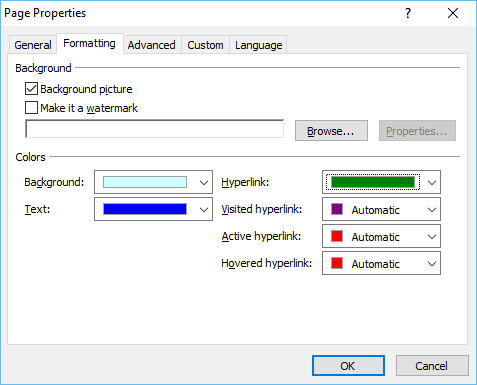Open the Hovered hyperlink dropdown arrow
The height and width of the screenshot is (385, 477).
[x=432, y=263]
